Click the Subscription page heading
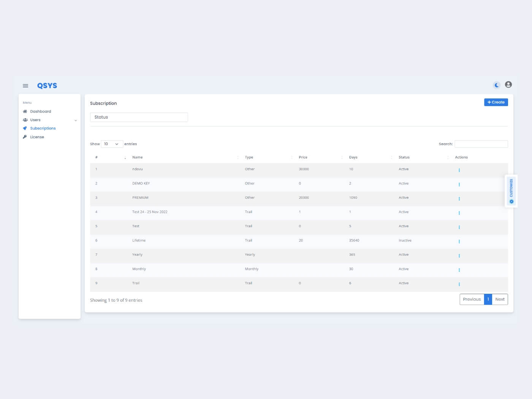Image resolution: width=532 pixels, height=399 pixels. 103,103
